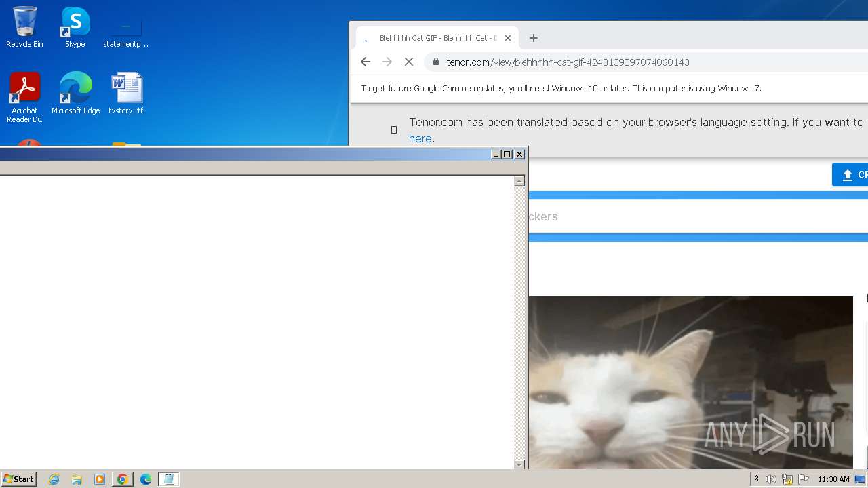
Task: Switch to the notepad-like taskbar window
Action: (169, 479)
